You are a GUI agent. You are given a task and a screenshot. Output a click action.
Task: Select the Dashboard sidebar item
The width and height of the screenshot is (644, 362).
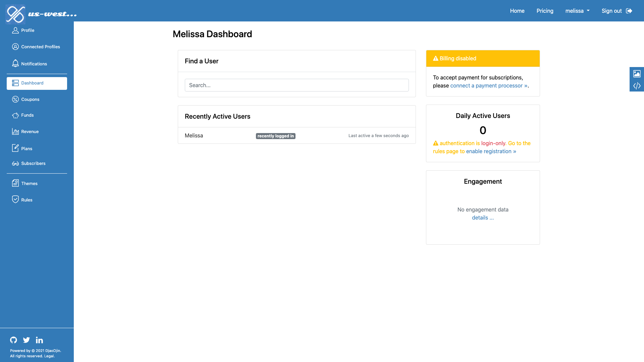pyautogui.click(x=37, y=83)
